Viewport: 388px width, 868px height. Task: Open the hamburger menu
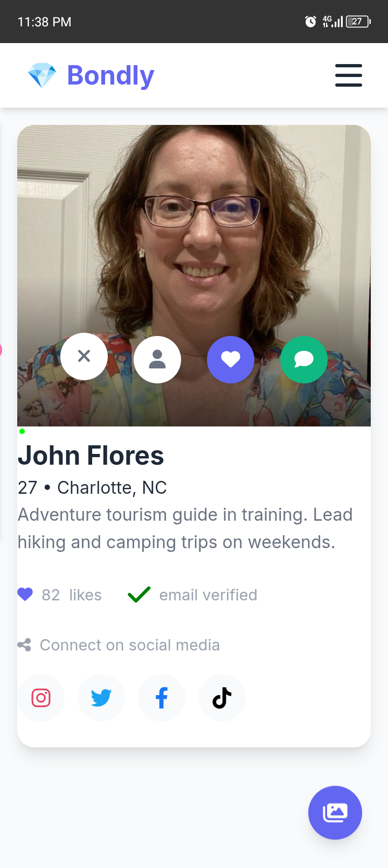(x=348, y=75)
